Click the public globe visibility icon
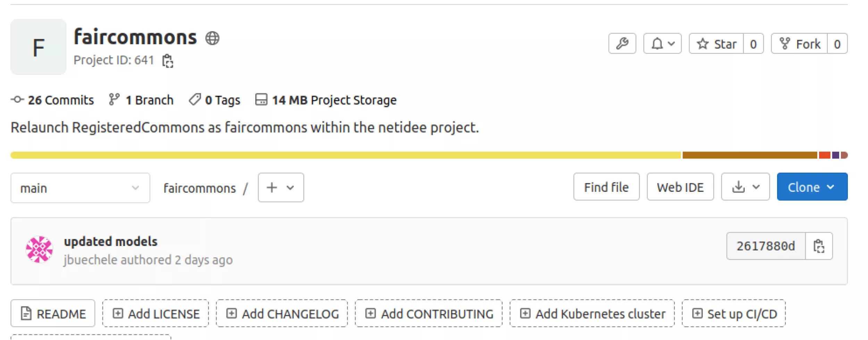The height and width of the screenshot is (340, 868). [212, 38]
